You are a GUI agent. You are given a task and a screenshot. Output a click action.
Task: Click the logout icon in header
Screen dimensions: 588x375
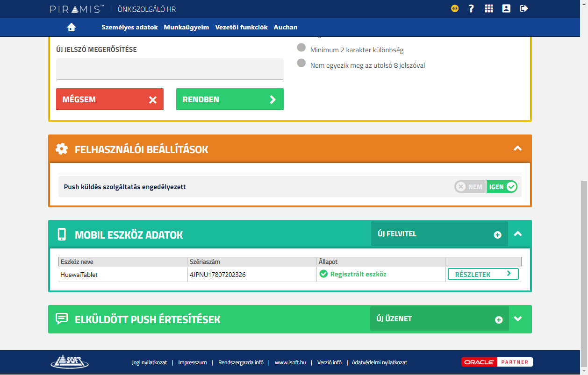pyautogui.click(x=523, y=8)
